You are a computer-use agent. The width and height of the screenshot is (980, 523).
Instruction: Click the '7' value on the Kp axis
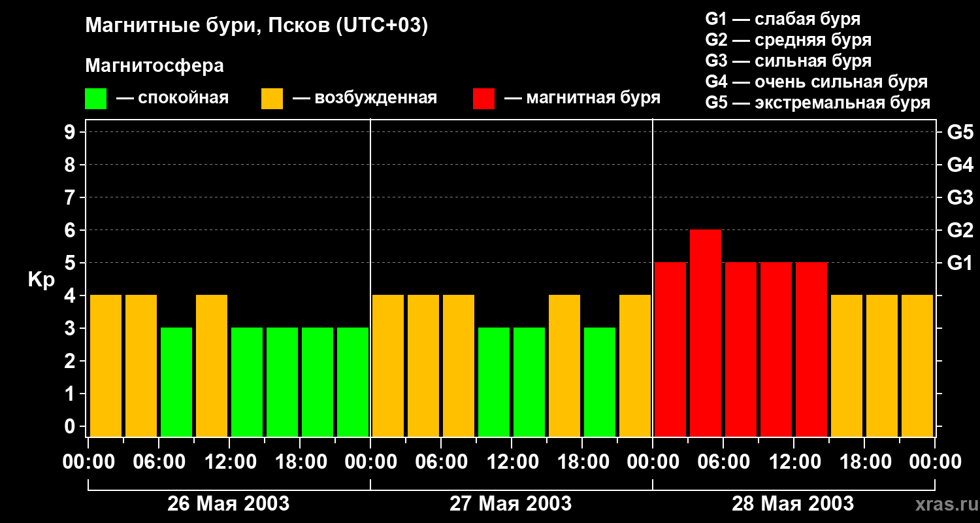[71, 197]
